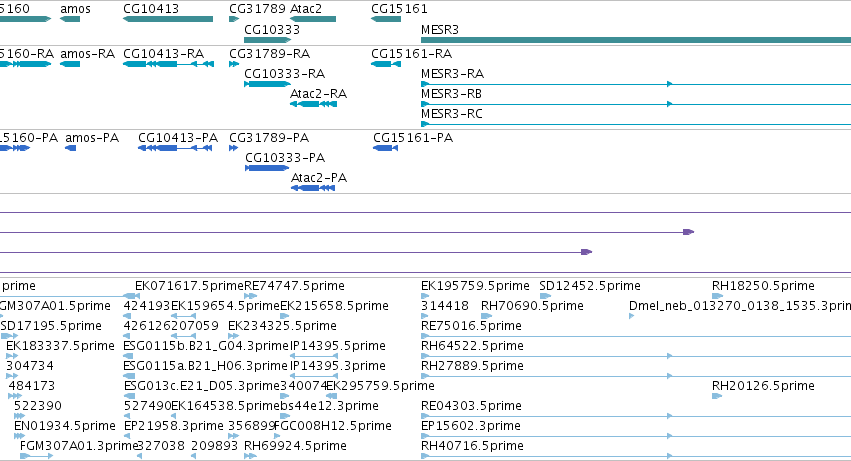
Task: Select the EP15602.3prime EST label
Action: click(x=471, y=427)
